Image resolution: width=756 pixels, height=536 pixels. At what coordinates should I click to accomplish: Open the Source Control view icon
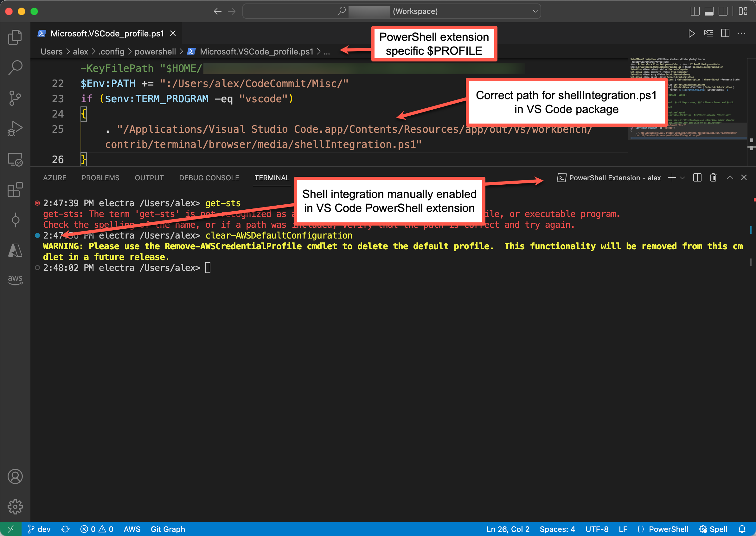[x=15, y=98]
